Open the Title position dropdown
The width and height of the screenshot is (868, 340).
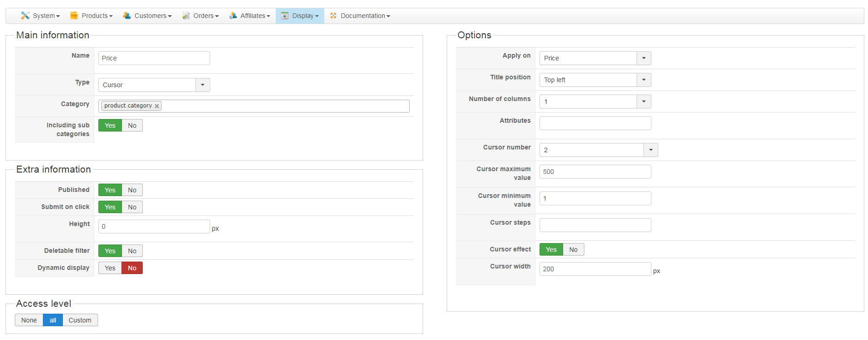643,80
